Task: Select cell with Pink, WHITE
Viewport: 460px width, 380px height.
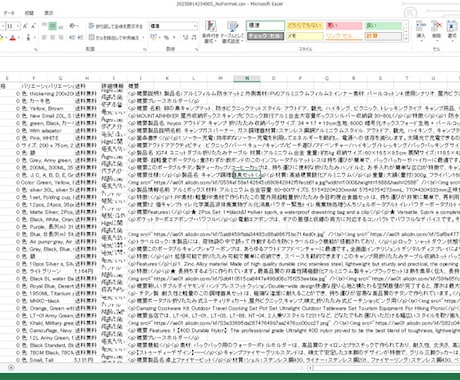Action: (x=47, y=138)
